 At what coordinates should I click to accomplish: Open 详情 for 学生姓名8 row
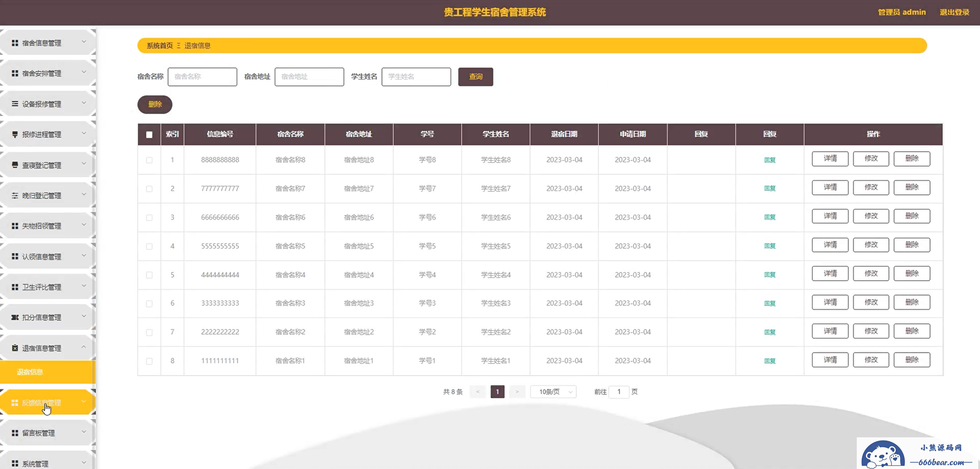[x=830, y=159]
